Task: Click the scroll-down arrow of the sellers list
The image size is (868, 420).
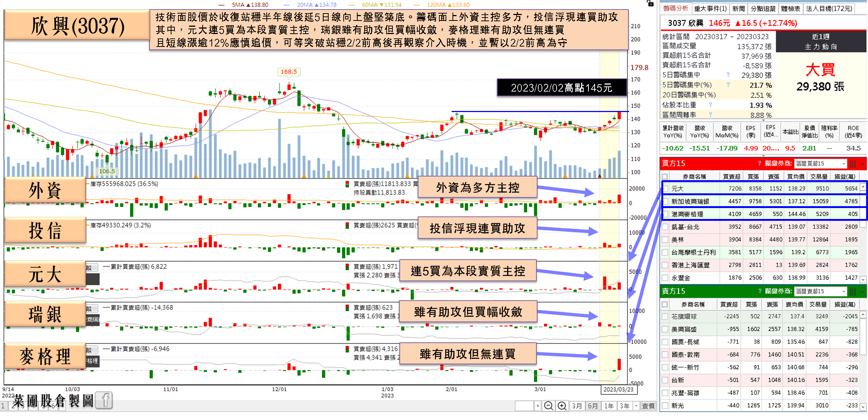Action: point(863,407)
